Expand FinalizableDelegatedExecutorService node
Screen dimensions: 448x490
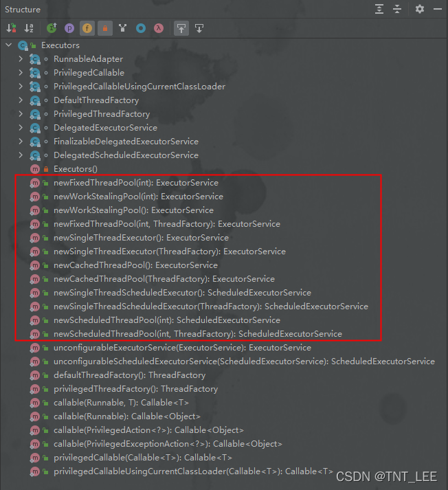21,142
